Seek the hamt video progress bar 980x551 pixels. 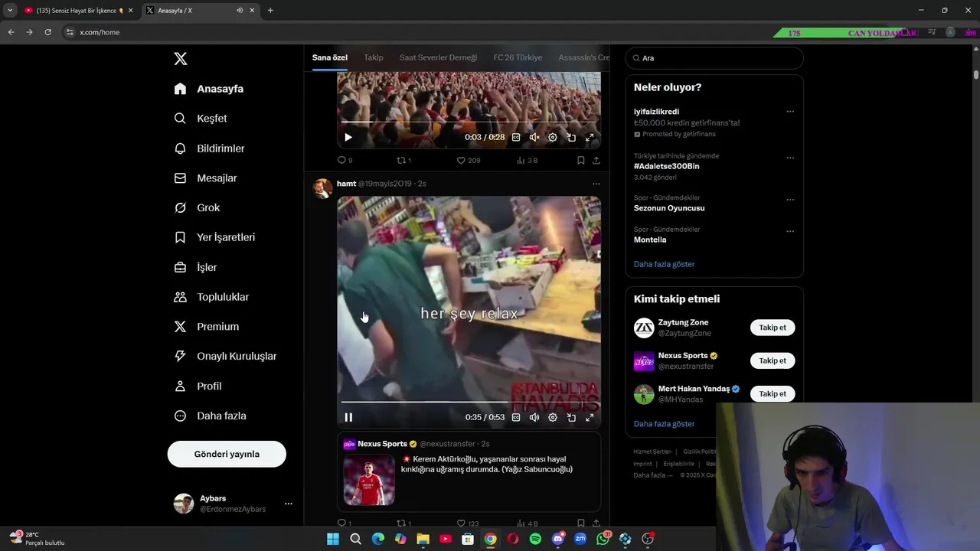[x=469, y=402]
